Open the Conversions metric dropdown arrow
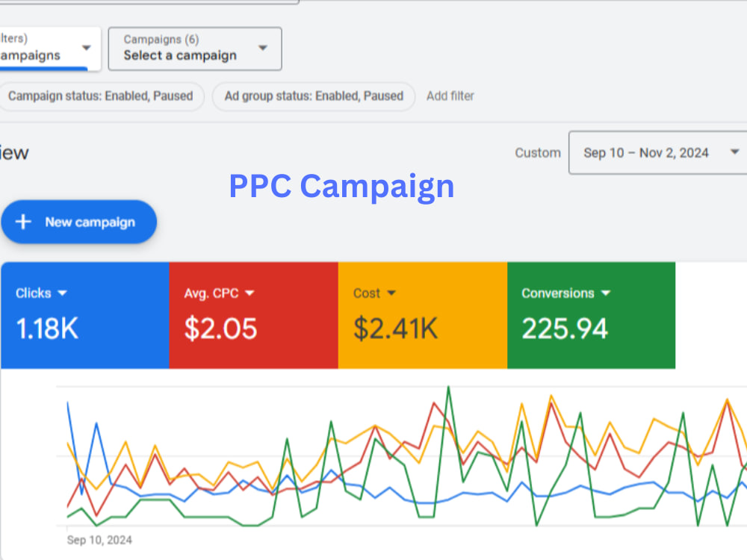Viewport: 747px width, 560px height. click(606, 293)
